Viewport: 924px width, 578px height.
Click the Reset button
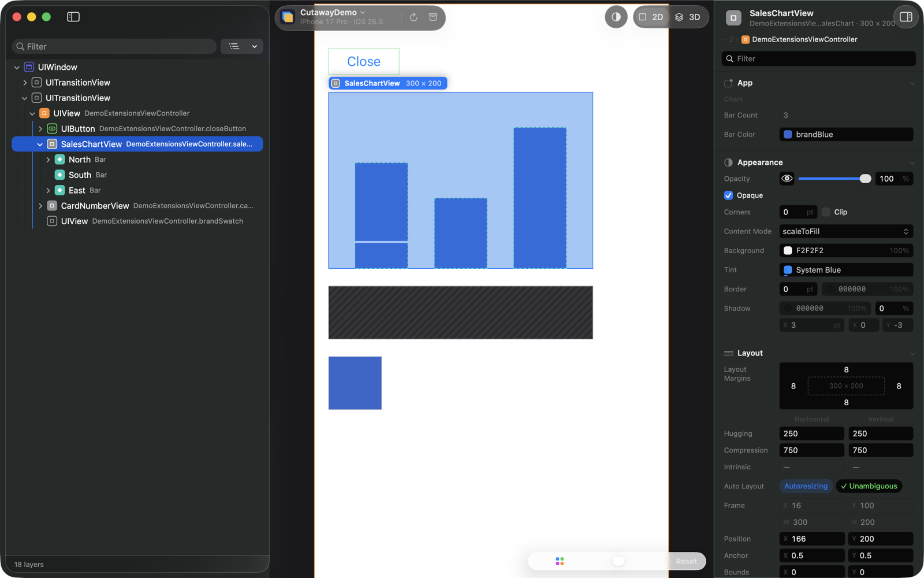point(686,561)
